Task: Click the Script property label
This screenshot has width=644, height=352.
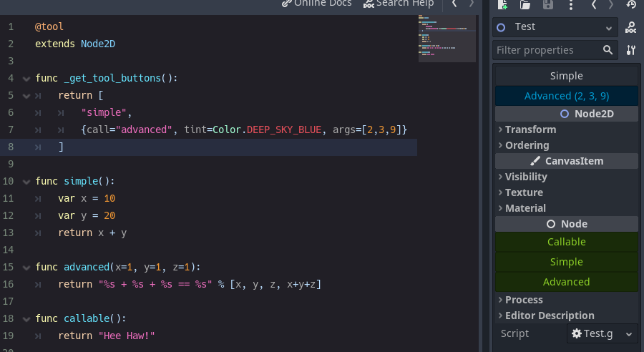Action: [514, 333]
